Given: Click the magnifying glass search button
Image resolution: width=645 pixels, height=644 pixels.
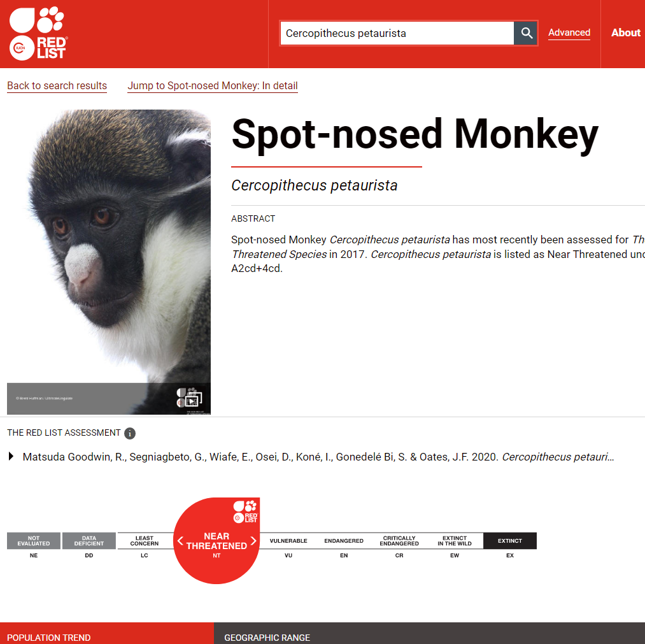Looking at the screenshot, I should coord(526,33).
